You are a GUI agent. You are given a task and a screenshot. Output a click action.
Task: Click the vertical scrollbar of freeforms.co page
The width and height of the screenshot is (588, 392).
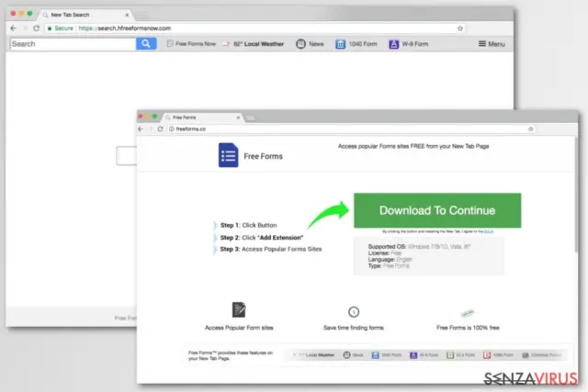[x=576, y=195]
